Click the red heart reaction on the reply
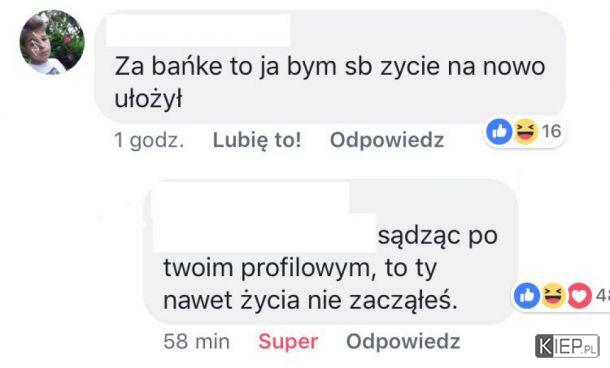 580,296
